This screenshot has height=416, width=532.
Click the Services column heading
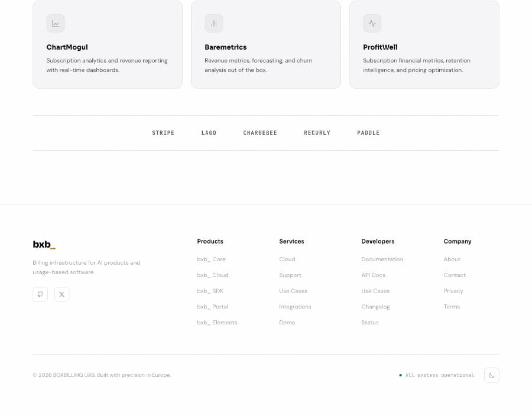292,242
